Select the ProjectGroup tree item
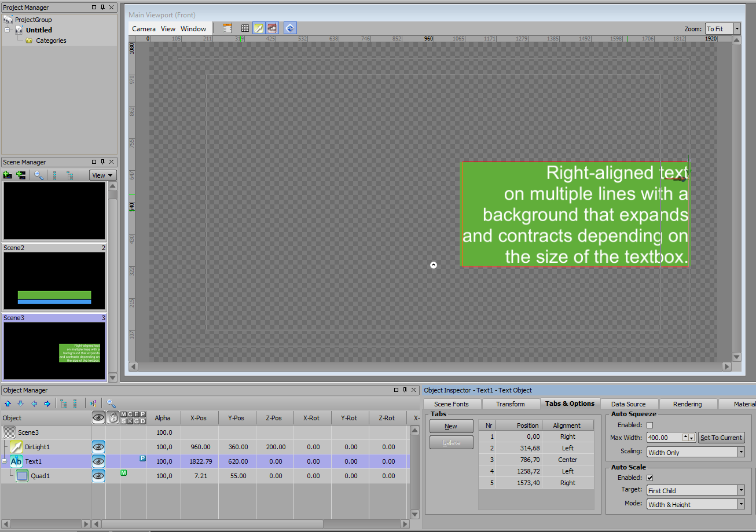 coord(33,19)
